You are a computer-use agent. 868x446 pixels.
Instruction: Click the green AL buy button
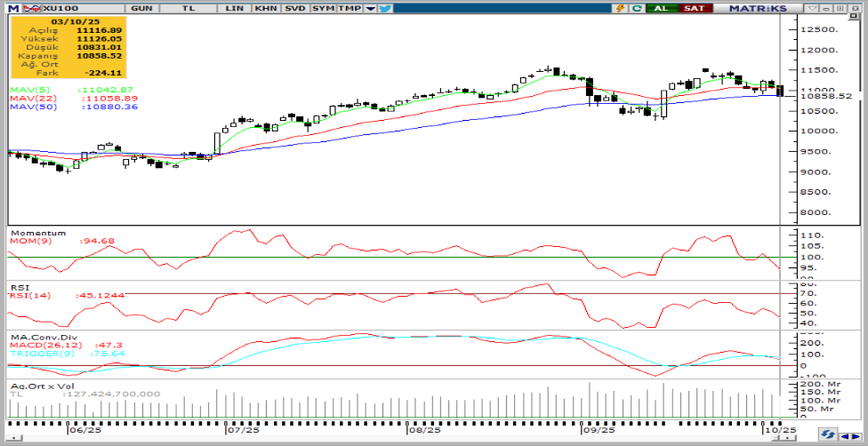(661, 8)
